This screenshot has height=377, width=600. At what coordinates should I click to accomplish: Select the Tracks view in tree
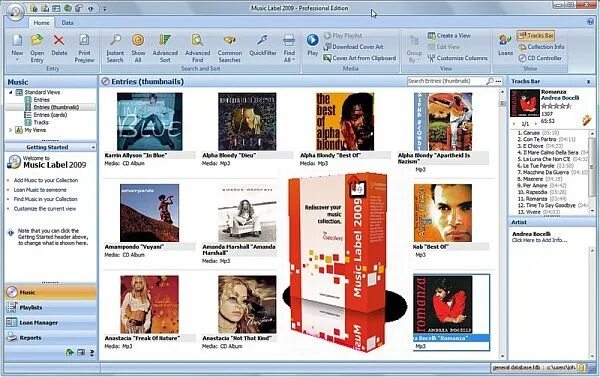tap(41, 122)
